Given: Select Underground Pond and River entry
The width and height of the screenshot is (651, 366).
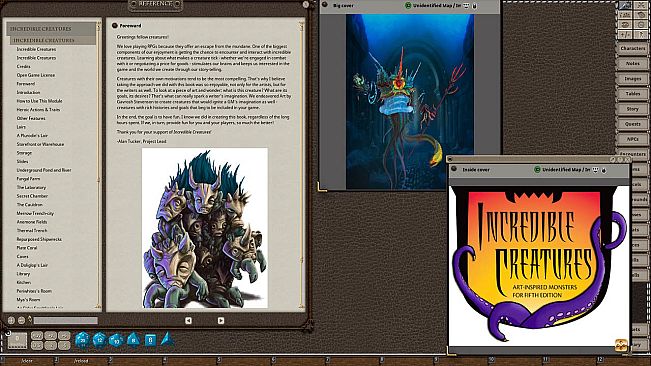Looking at the screenshot, I should click(x=44, y=170).
